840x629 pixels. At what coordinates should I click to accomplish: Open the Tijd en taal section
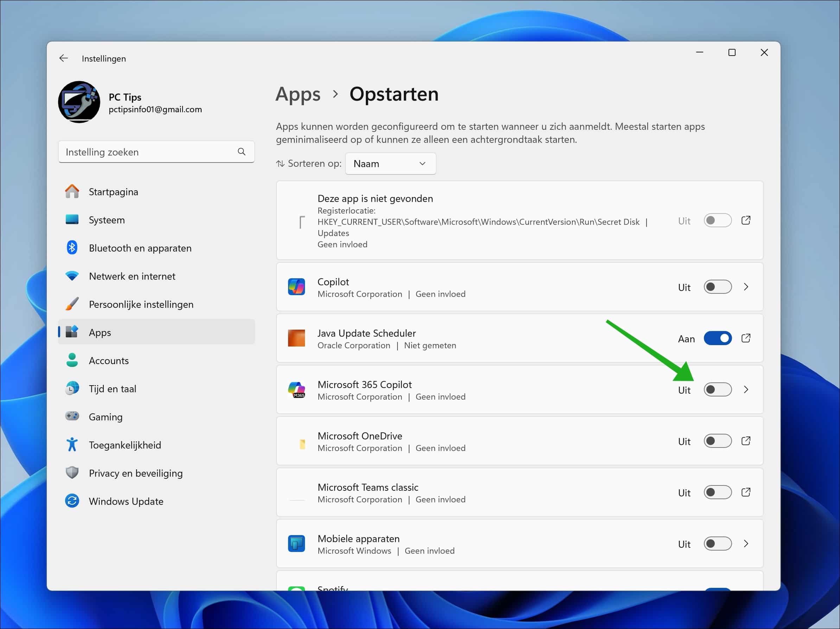(x=113, y=388)
